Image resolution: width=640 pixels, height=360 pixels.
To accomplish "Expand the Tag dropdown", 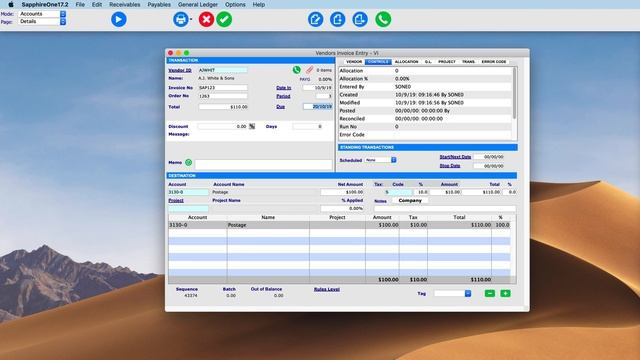I will (468, 293).
